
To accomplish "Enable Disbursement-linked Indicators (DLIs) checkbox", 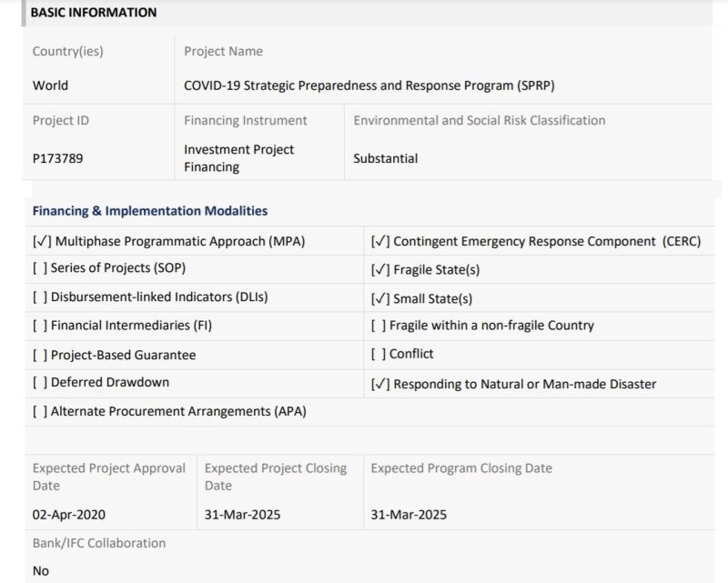I will [40, 297].
